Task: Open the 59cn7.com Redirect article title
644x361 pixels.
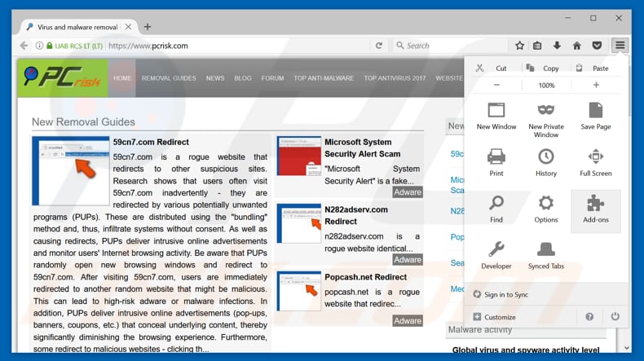Action: 151,142
